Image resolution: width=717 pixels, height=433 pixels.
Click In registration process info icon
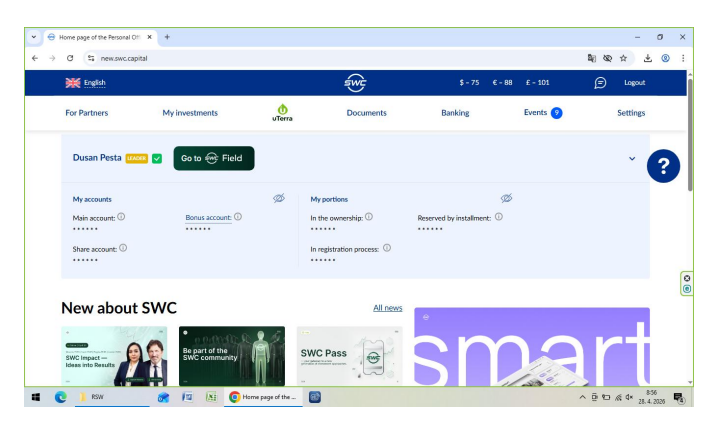(387, 248)
